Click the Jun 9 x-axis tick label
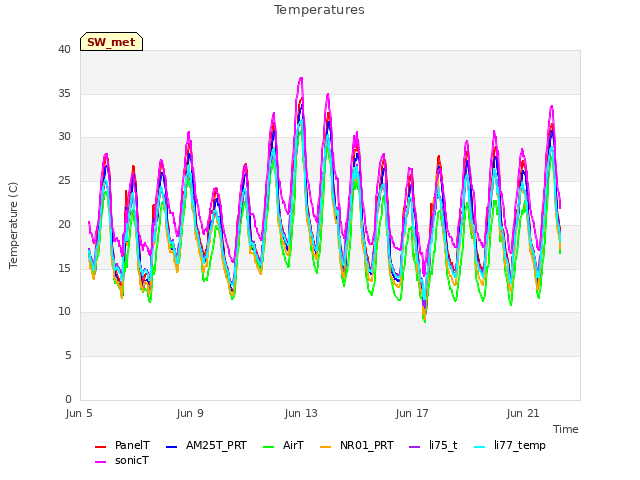This screenshot has width=640, height=480. click(190, 413)
